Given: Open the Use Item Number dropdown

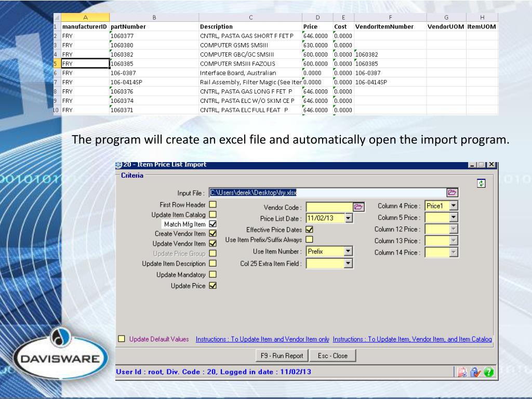Looking at the screenshot, I should click(348, 251).
